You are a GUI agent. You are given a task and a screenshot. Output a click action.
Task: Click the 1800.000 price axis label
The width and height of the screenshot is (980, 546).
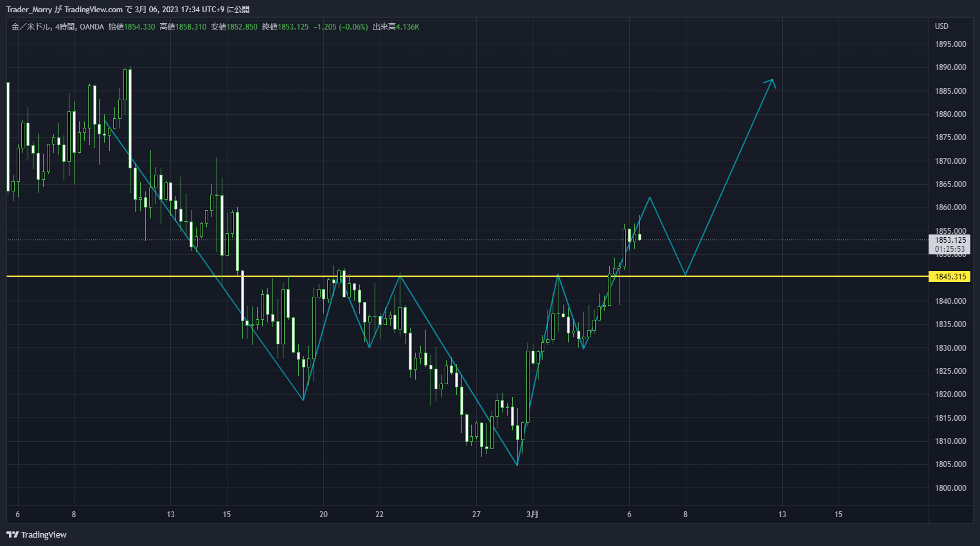950,488
